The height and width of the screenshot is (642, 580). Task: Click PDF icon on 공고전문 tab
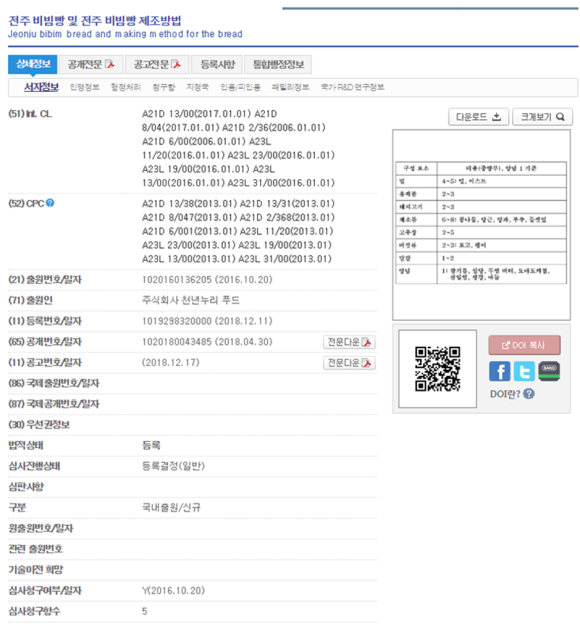176,64
